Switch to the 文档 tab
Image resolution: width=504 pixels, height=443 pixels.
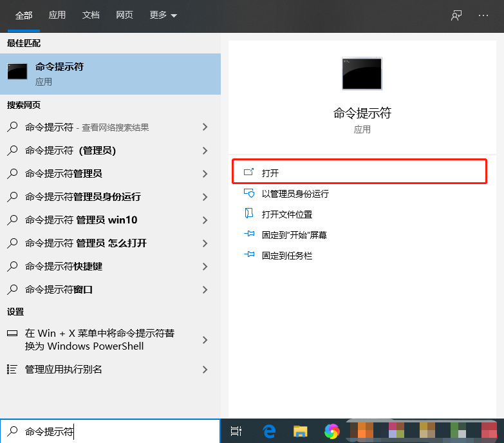click(91, 15)
